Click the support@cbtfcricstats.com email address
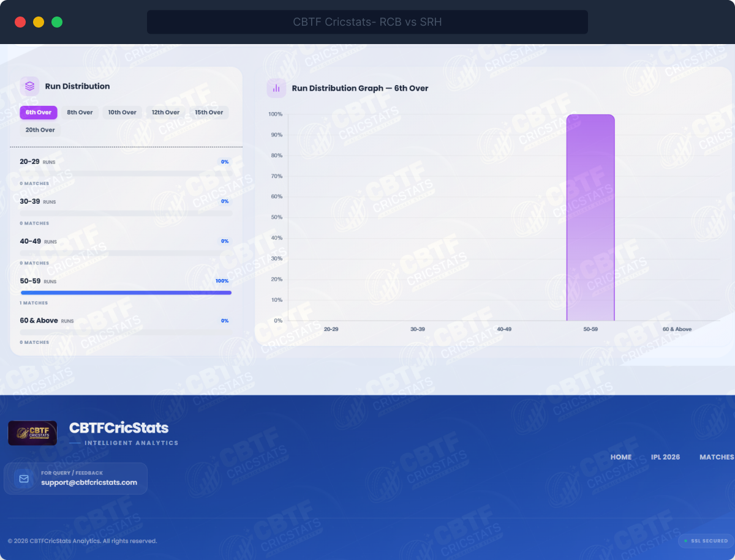Viewport: 735px width, 560px height. pos(89,482)
